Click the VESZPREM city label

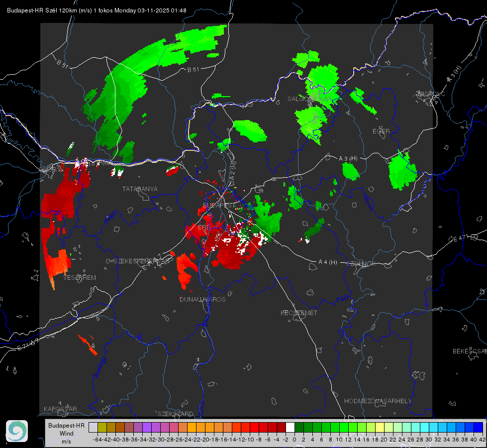click(x=80, y=278)
